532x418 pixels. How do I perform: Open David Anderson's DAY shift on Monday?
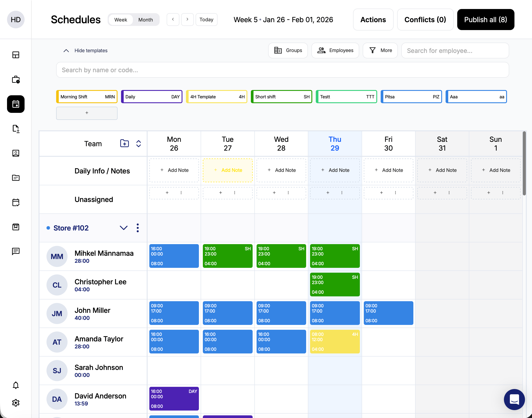[174, 398]
